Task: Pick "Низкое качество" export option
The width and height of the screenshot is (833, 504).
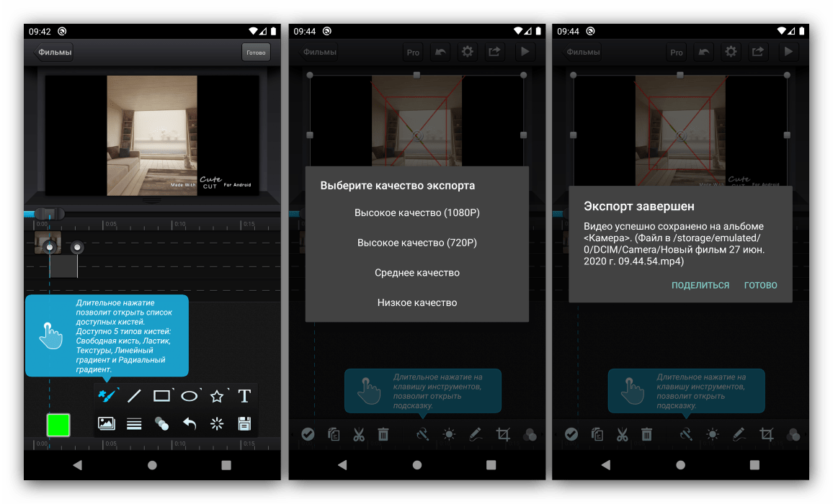Action: pos(416,302)
